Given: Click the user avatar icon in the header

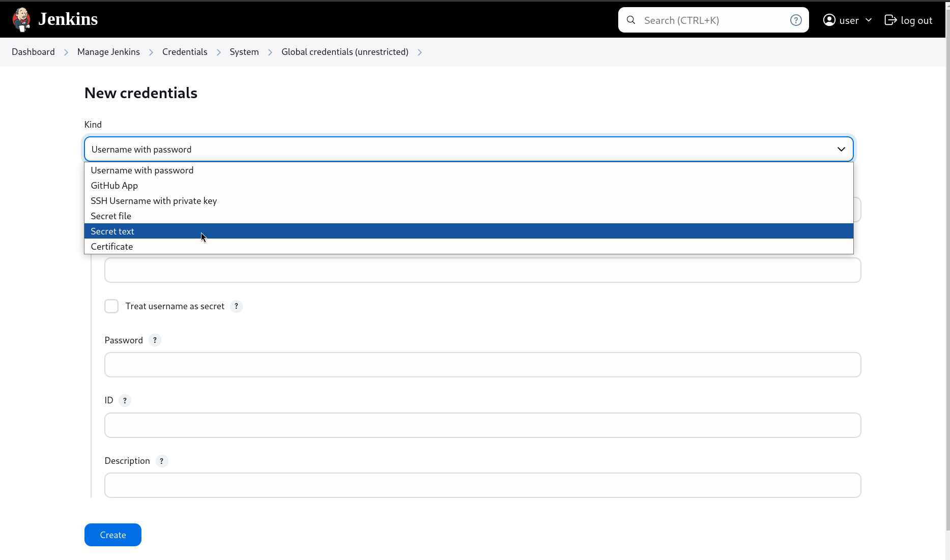Looking at the screenshot, I should (830, 20).
